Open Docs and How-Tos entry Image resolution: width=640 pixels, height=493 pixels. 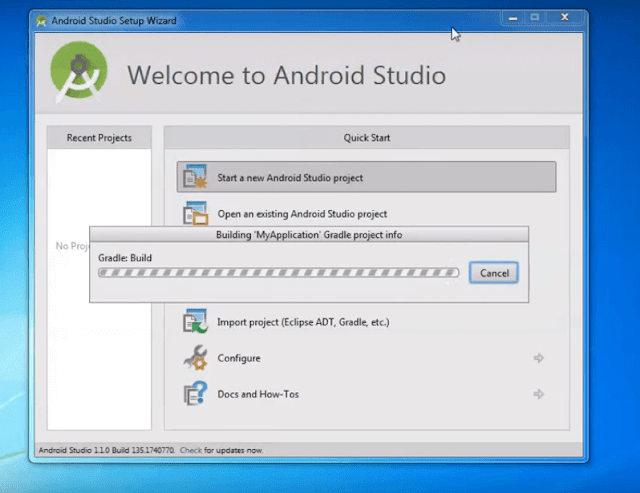click(x=258, y=394)
